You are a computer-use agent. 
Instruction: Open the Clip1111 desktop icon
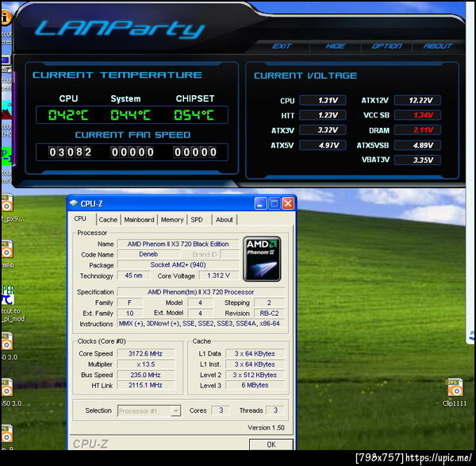(x=455, y=392)
